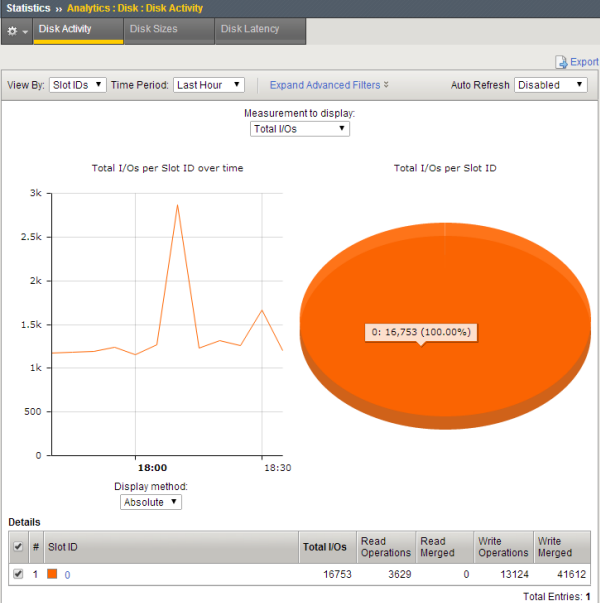Sort by Read Operations column header
Image resolution: width=600 pixels, height=603 pixels.
385,547
